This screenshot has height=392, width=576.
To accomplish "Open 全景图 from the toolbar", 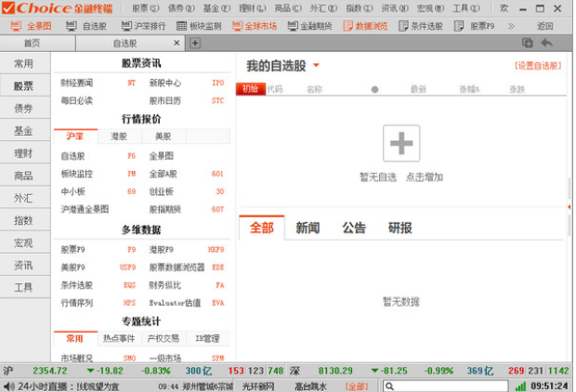I will 32,26.
